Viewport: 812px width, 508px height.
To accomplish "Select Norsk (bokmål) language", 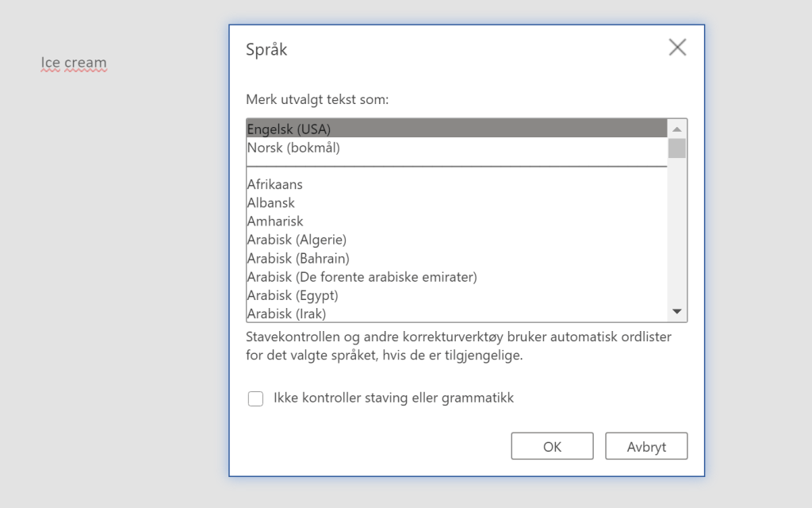I will click(x=293, y=147).
